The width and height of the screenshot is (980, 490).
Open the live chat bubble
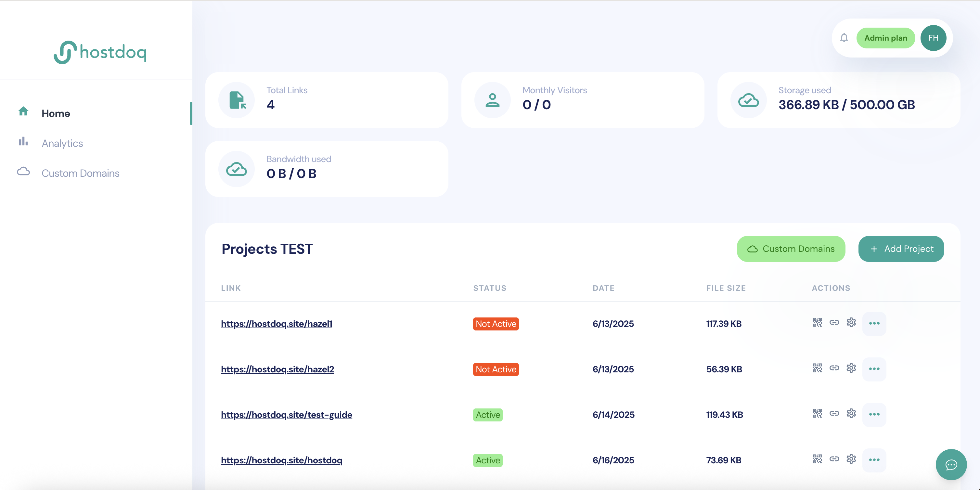pos(951,465)
